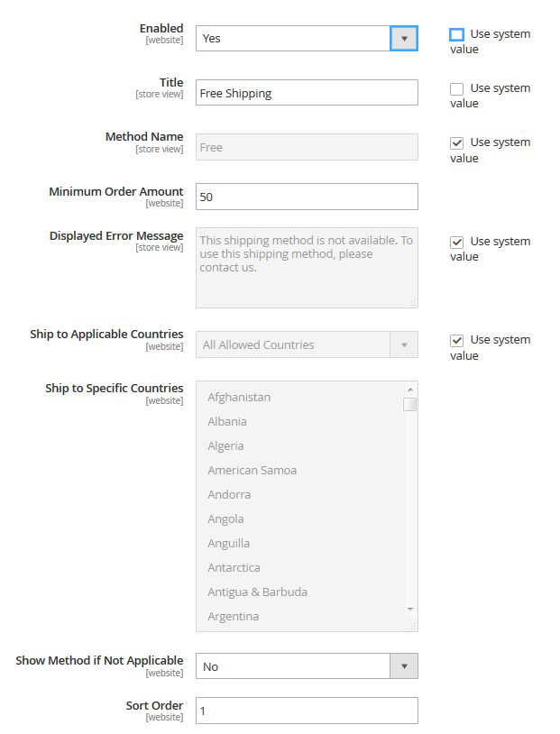Toggle Use system value for Enabled

[456, 34]
